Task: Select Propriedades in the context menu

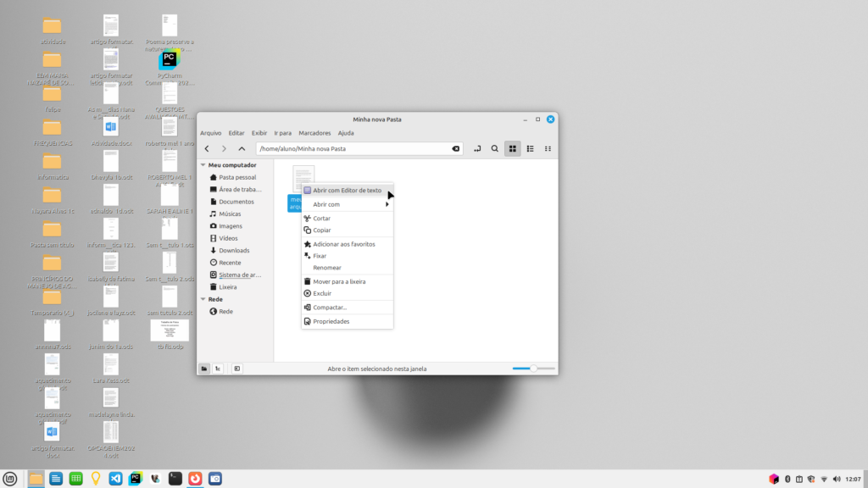Action: tap(331, 321)
